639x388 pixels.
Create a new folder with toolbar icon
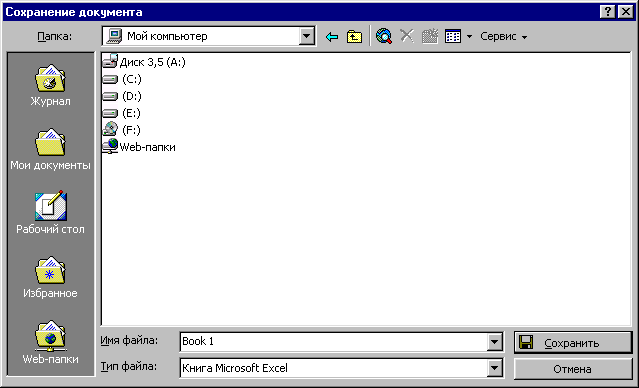[430, 36]
